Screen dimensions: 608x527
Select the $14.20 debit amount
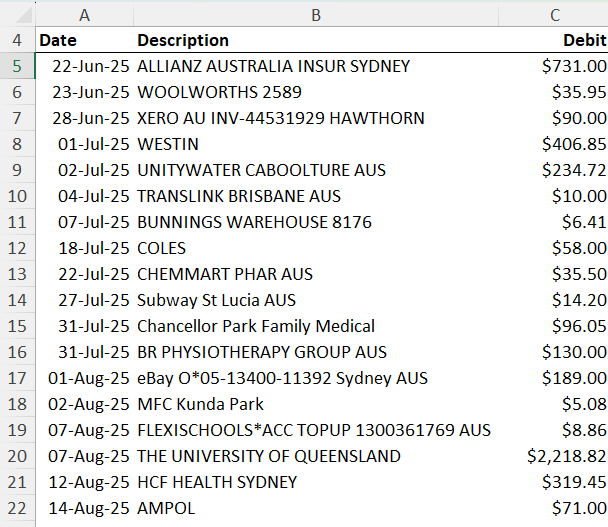click(553, 300)
